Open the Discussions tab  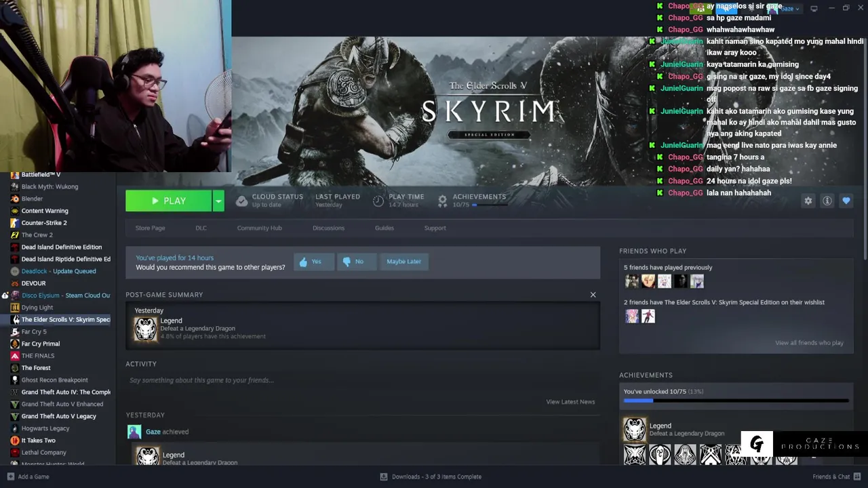(328, 228)
